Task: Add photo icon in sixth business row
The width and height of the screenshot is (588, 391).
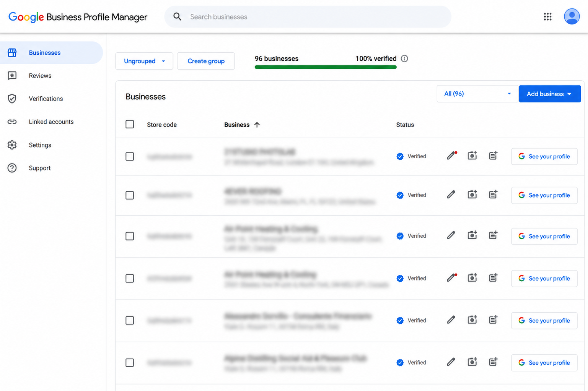Action: (472, 362)
